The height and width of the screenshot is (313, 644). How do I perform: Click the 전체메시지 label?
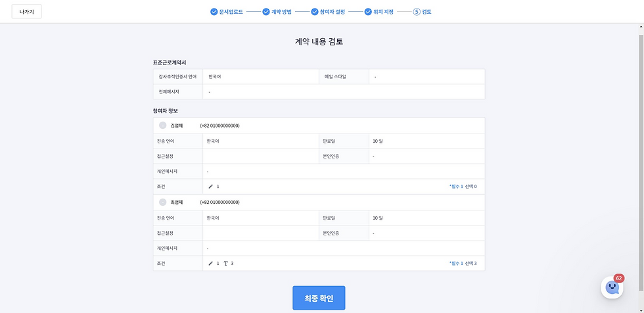coord(169,92)
